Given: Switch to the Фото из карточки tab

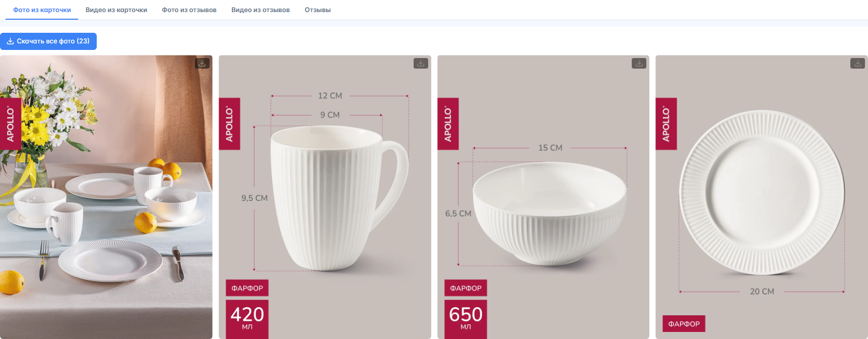Looking at the screenshot, I should pos(42,10).
